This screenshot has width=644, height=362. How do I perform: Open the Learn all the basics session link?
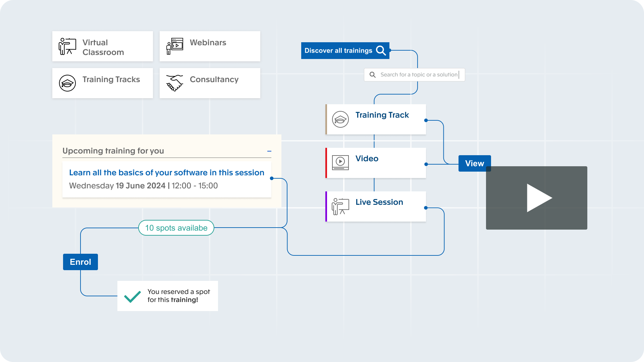tap(166, 173)
